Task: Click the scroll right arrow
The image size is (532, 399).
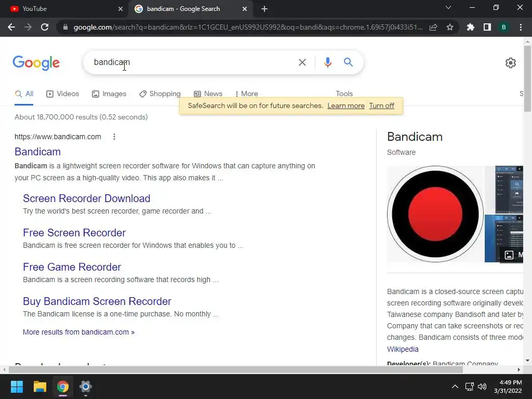Action: (519, 369)
